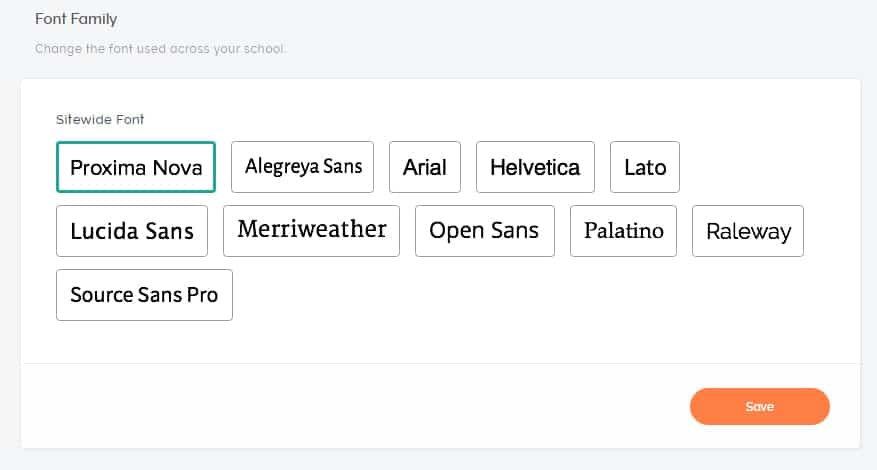Image resolution: width=877 pixels, height=470 pixels.
Task: Choose the Lucida Sans font
Action: pos(132,231)
